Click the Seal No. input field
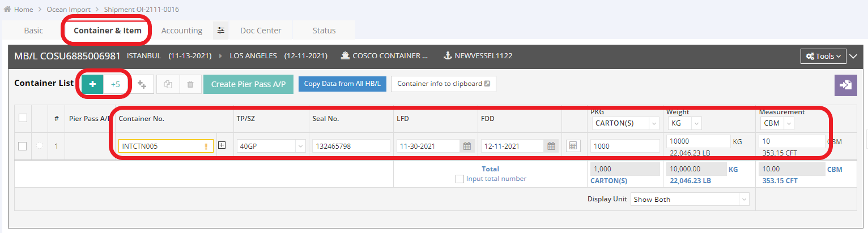 [351, 146]
